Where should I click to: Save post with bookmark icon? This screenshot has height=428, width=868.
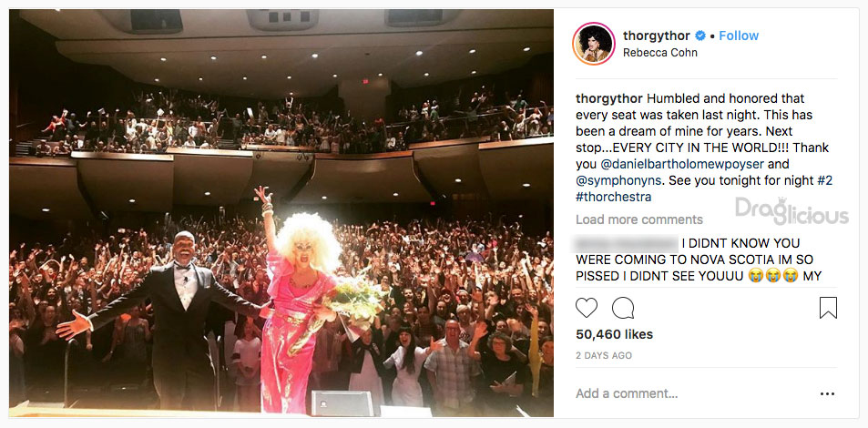pyautogui.click(x=828, y=308)
